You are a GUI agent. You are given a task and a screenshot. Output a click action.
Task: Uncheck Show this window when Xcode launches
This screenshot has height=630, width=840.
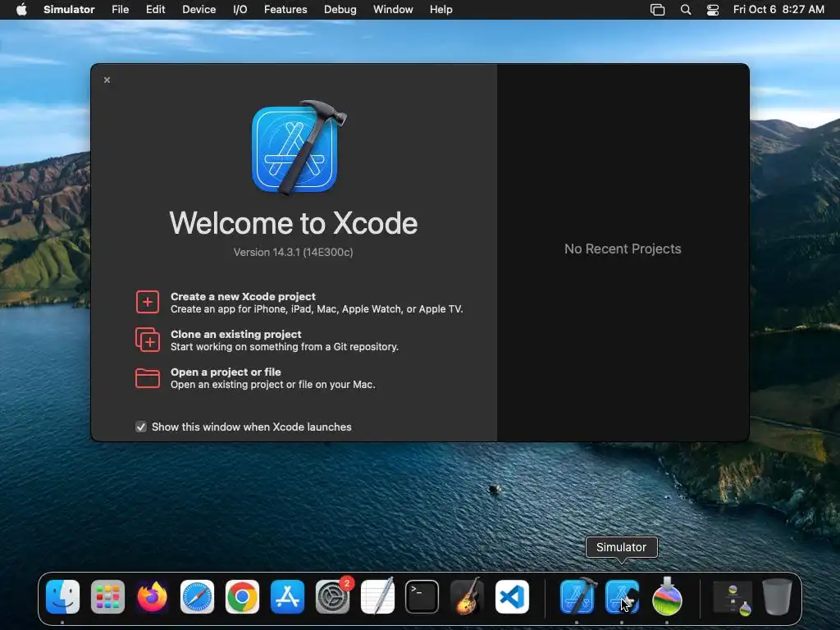(x=141, y=427)
